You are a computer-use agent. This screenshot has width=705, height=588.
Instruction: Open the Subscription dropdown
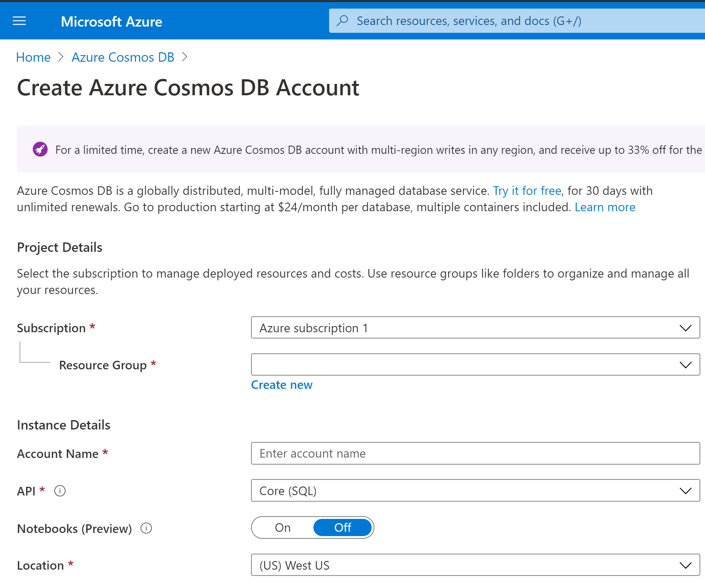pyautogui.click(x=475, y=328)
